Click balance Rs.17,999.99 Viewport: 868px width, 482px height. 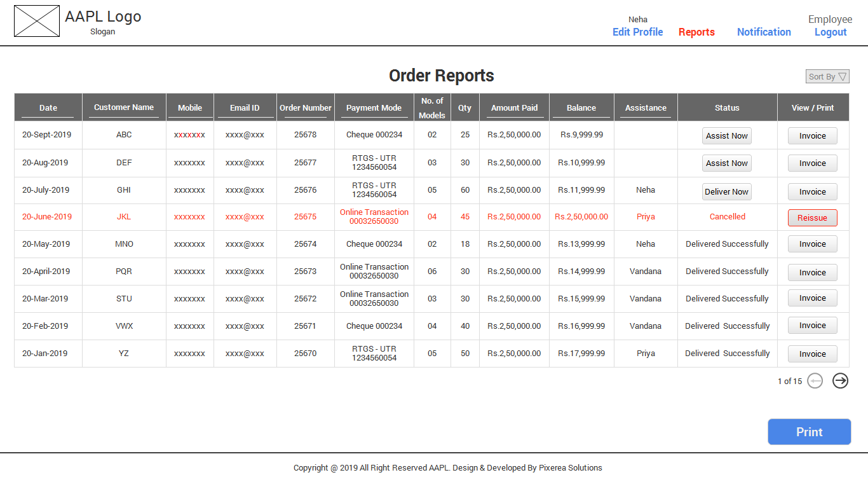pos(581,354)
